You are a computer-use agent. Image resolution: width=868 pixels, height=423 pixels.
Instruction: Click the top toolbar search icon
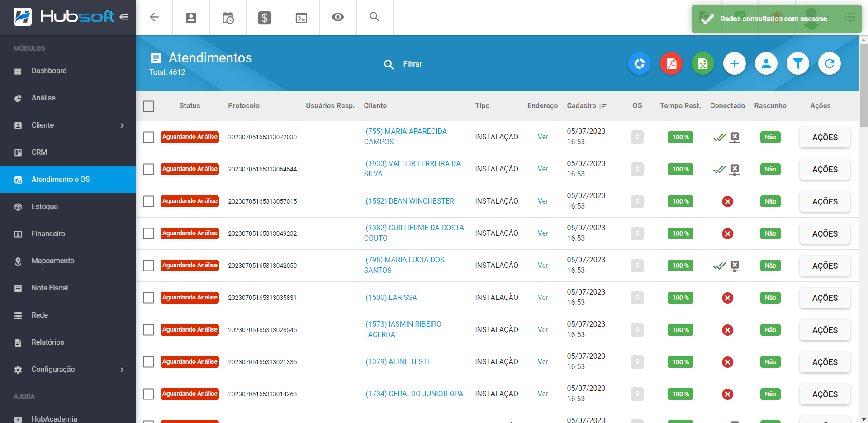(375, 17)
